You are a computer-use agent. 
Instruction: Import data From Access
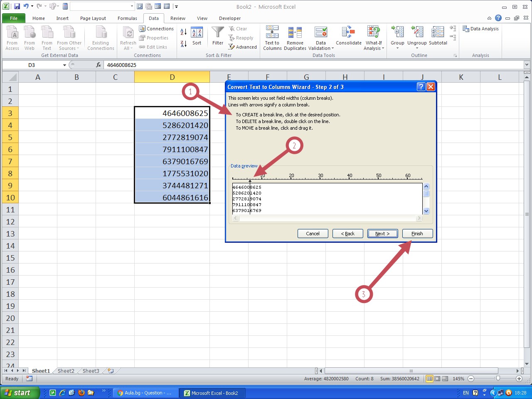pos(12,38)
